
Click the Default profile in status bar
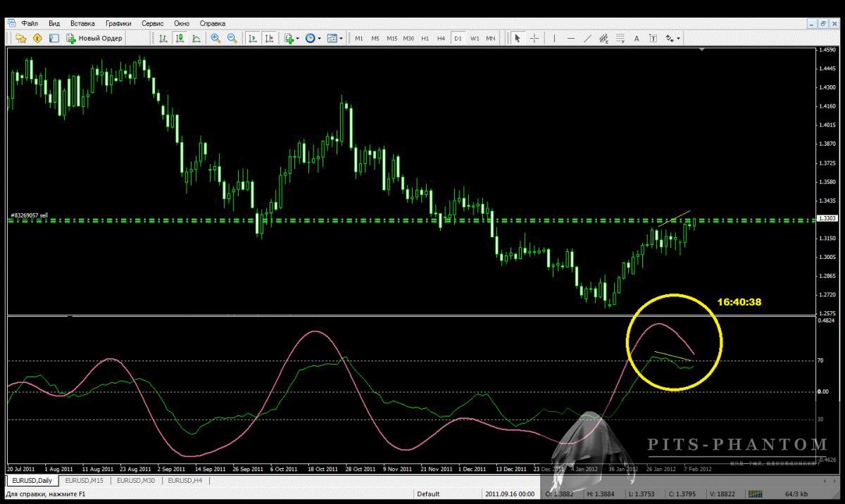click(428, 494)
